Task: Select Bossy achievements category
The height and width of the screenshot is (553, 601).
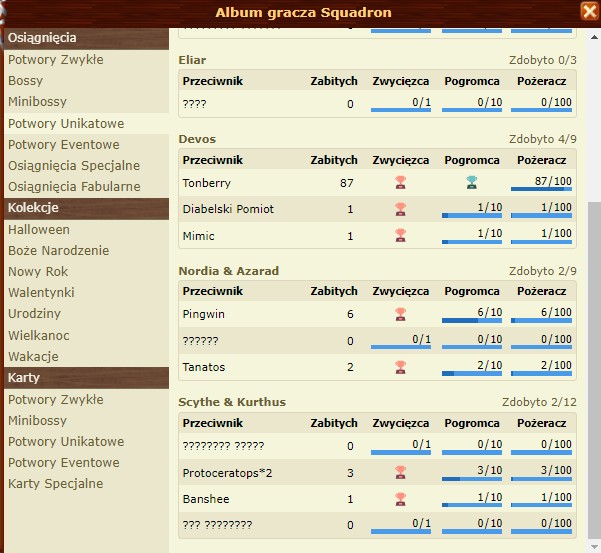Action: [26, 81]
